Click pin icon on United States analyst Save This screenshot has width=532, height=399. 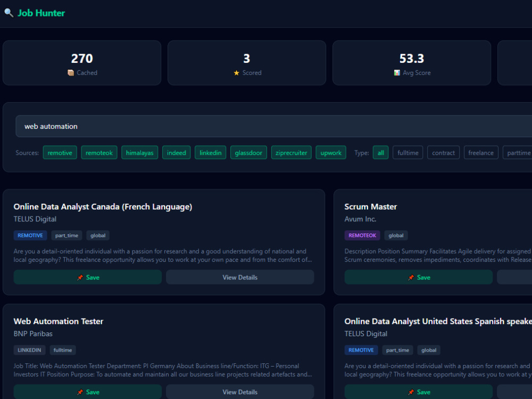pyautogui.click(x=411, y=392)
